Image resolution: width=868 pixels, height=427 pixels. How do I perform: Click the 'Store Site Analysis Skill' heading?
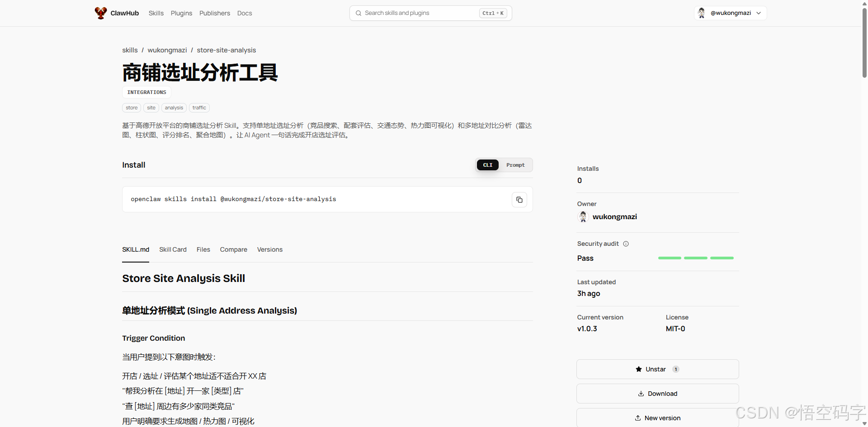pos(184,278)
